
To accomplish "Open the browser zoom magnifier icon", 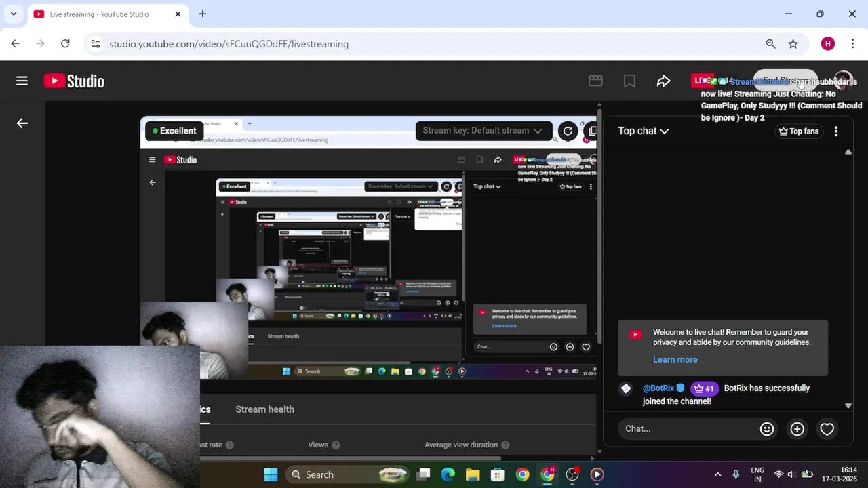I will click(x=770, y=43).
